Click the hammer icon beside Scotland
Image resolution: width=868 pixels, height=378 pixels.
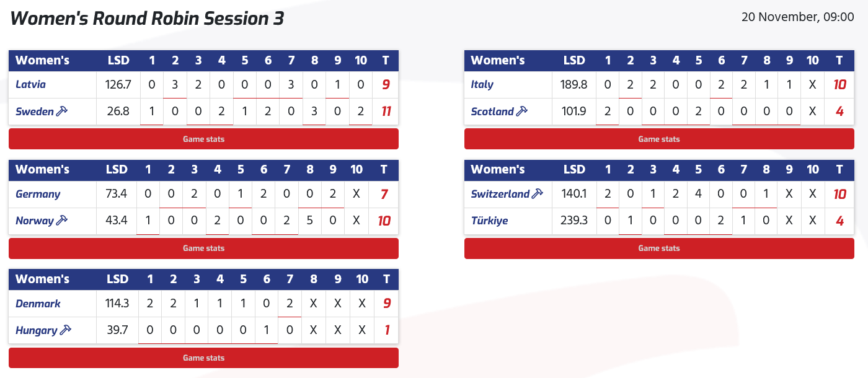[x=521, y=112]
